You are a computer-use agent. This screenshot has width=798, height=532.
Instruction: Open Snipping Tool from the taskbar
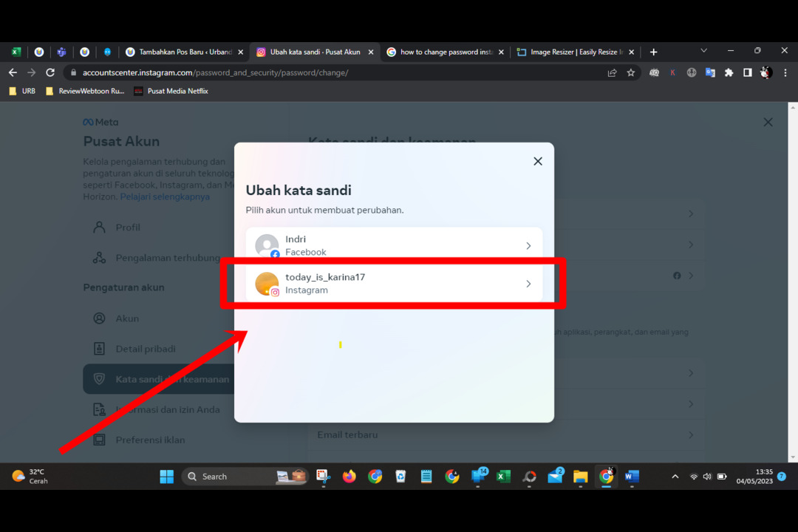click(x=323, y=477)
